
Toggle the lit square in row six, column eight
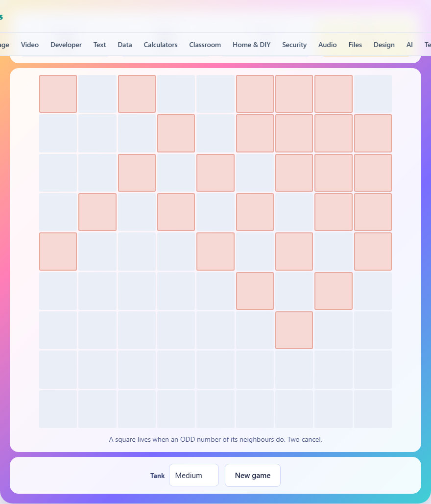click(x=334, y=291)
